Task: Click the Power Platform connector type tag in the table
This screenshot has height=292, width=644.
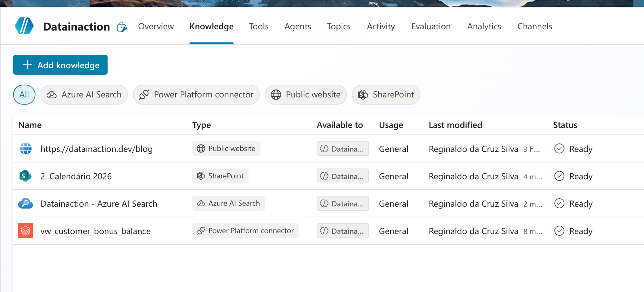Action: [x=245, y=231]
